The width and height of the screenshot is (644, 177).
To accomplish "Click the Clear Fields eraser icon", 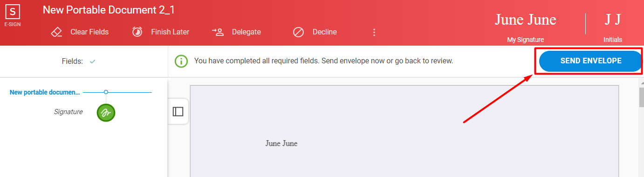I will click(x=56, y=32).
